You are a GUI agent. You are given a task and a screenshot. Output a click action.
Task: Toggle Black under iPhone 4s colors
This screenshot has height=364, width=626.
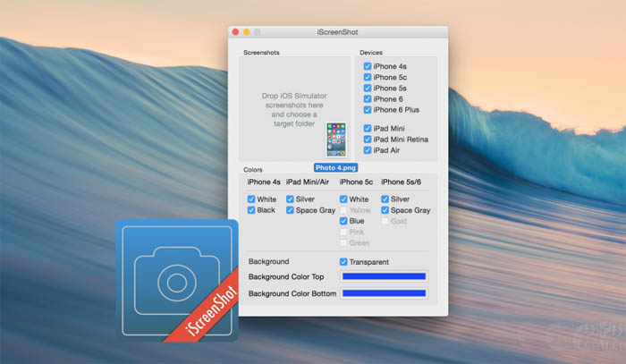click(251, 210)
